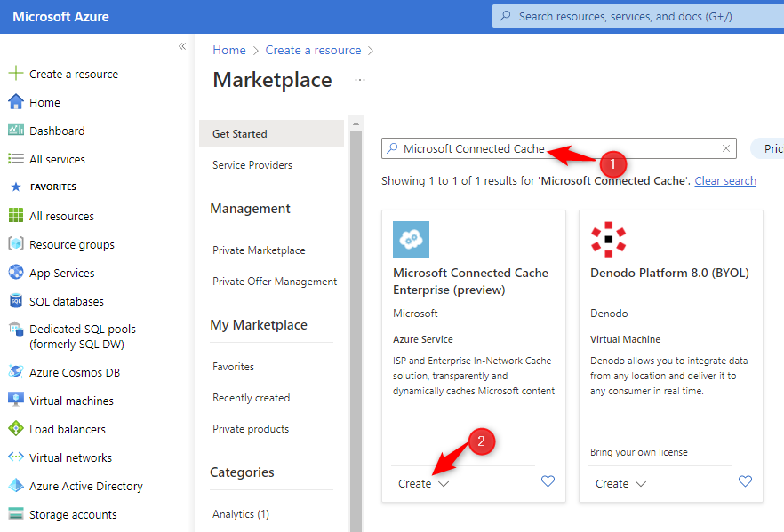Click the Clear search link

point(725,180)
